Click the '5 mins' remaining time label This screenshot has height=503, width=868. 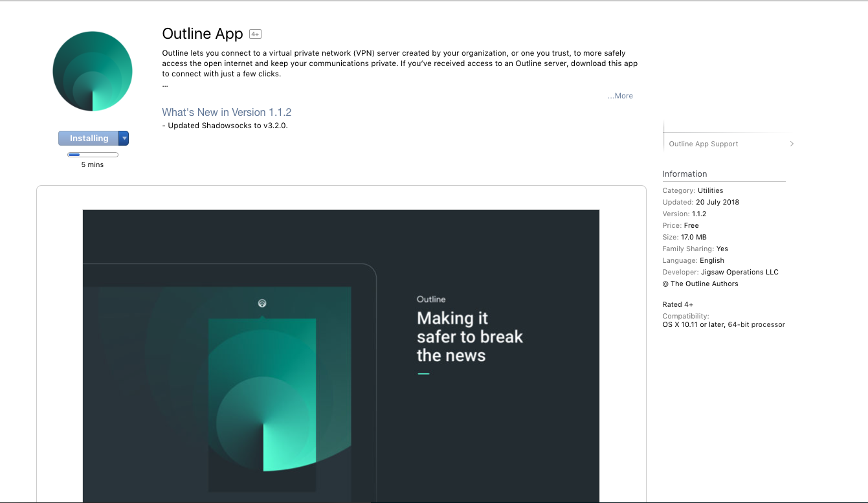93,164
